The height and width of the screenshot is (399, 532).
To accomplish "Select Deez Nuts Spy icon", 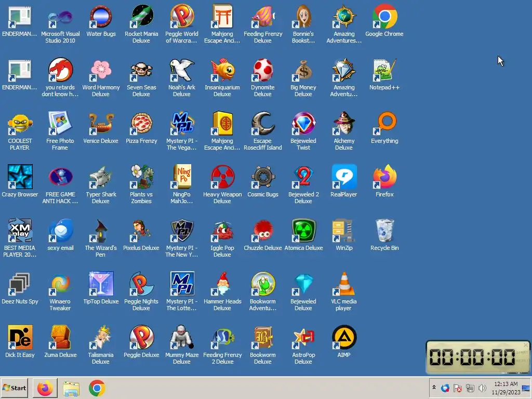I will tap(20, 284).
